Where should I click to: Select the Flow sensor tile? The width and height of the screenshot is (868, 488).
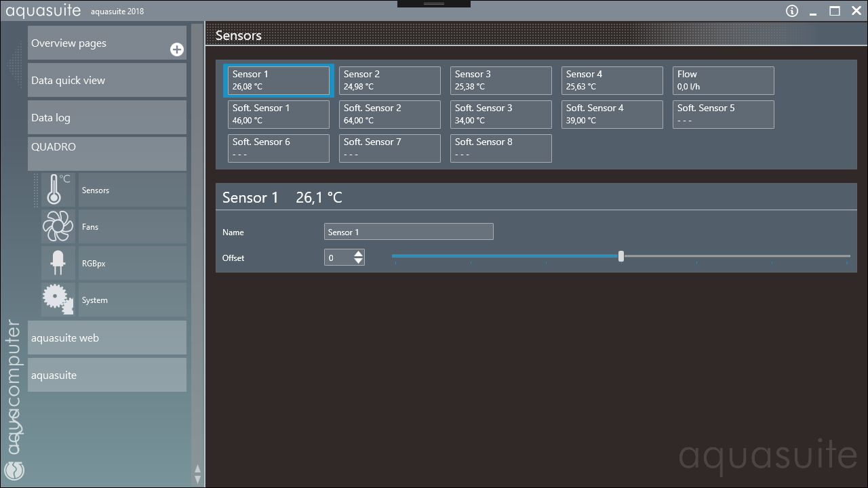724,81
